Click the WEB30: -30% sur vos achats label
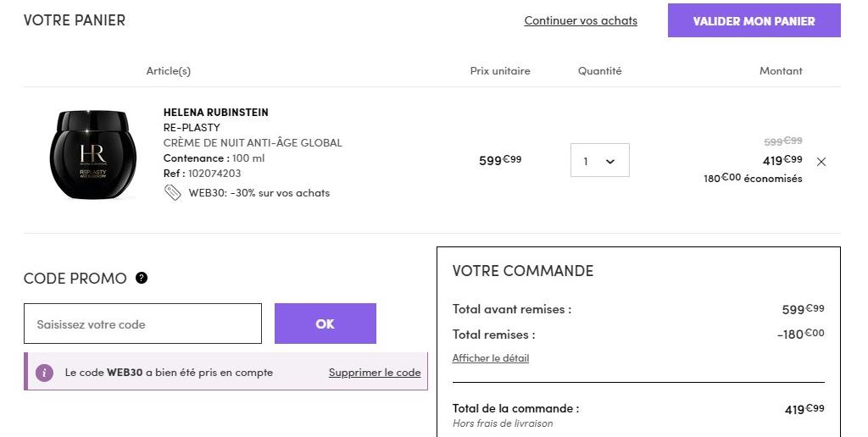 point(259,193)
